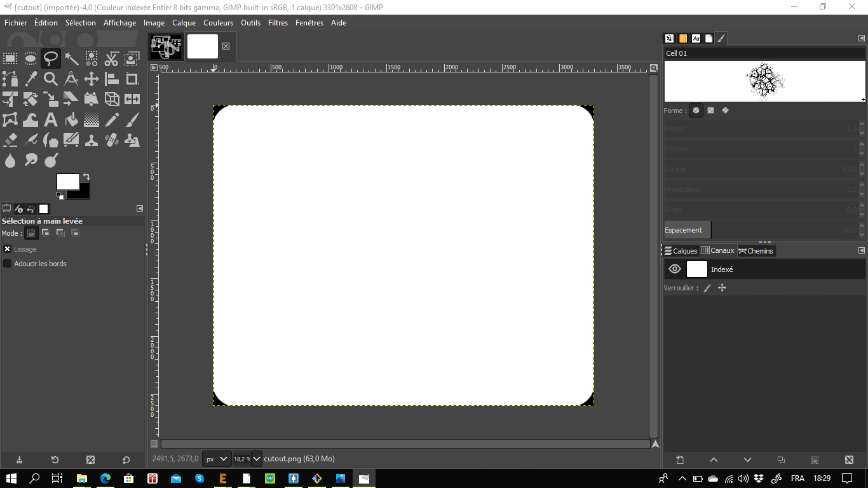Select the Color Picker eyedropper tool

tap(31, 79)
